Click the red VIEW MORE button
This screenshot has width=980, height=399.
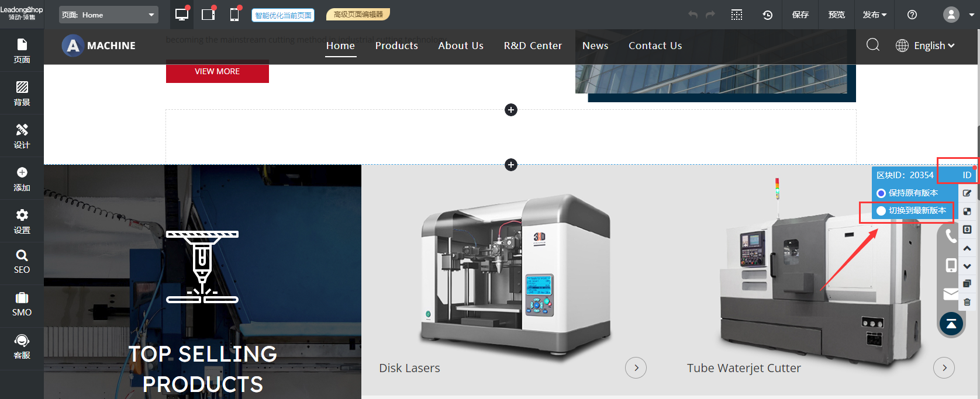tap(217, 71)
